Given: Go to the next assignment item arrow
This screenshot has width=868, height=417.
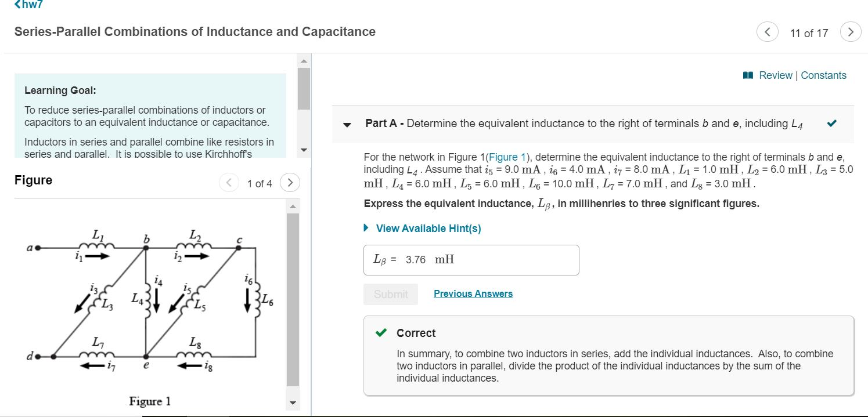Looking at the screenshot, I should click(x=850, y=32).
